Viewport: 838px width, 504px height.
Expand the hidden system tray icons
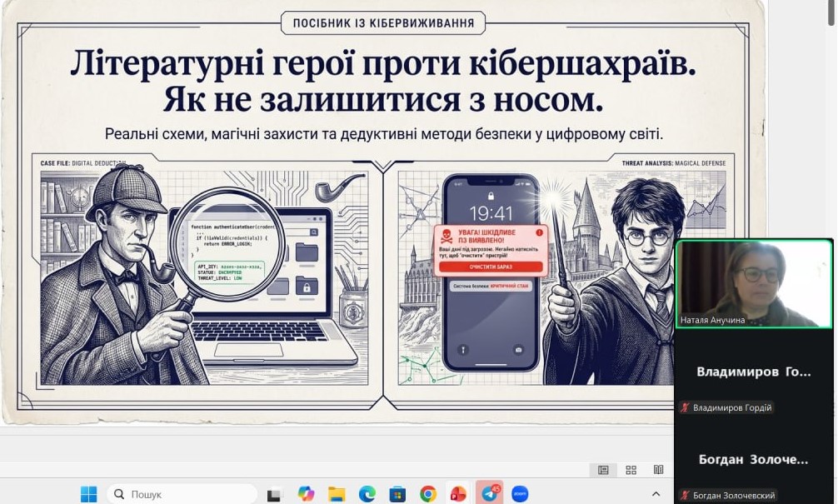[656, 494]
